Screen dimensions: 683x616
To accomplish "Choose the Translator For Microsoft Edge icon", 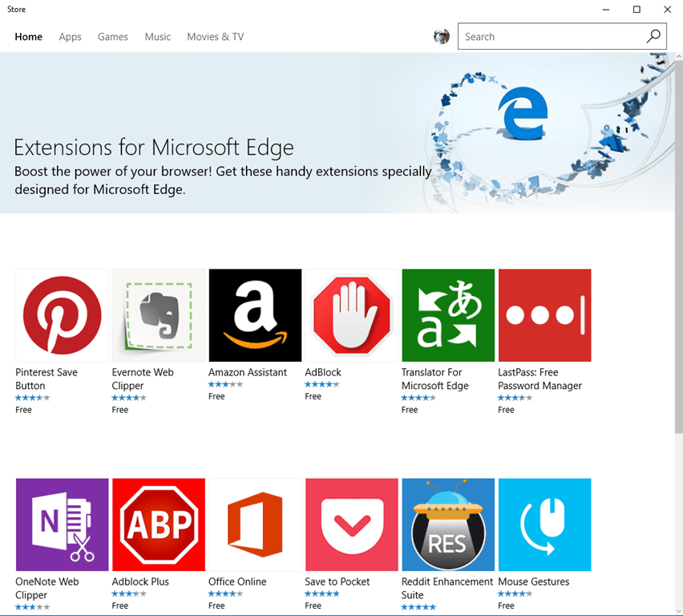I will (x=448, y=315).
